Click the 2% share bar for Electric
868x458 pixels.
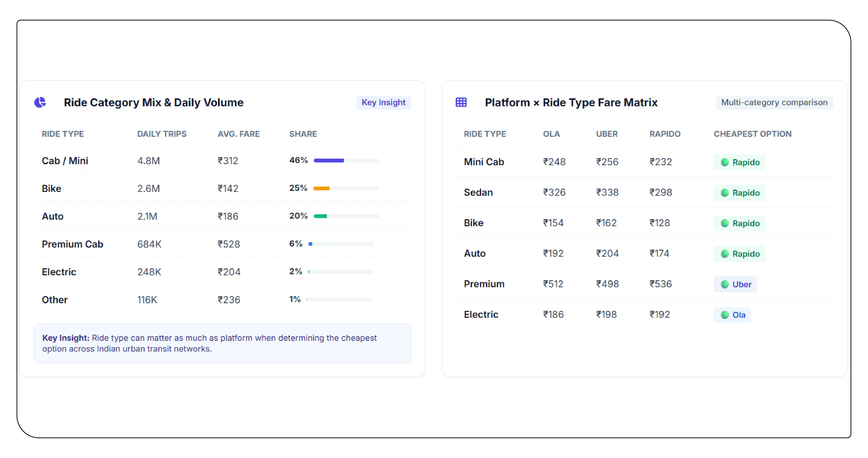[341, 272]
